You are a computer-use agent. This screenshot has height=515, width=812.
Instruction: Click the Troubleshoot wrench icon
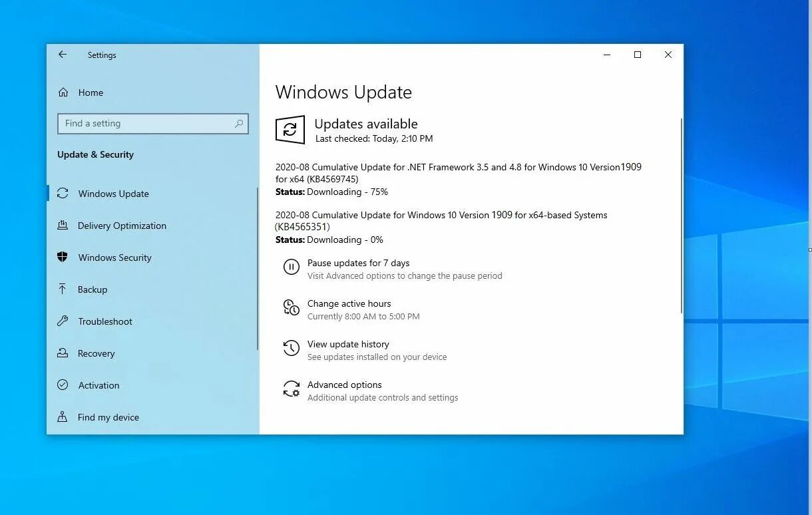(63, 321)
